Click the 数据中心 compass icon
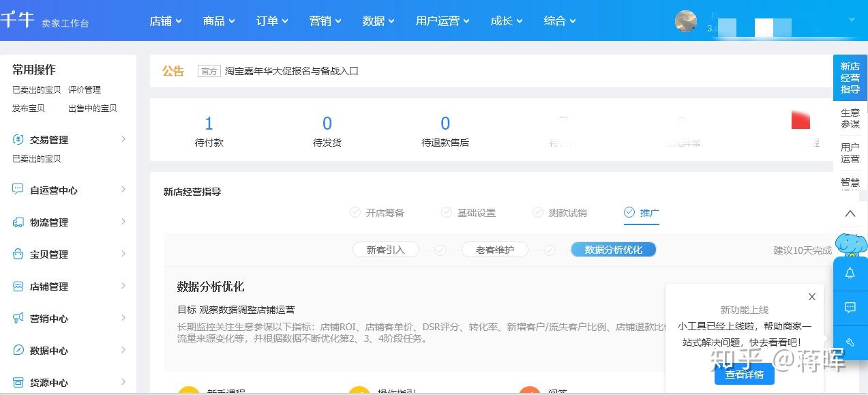Viewport: 868px width, 395px height. (x=18, y=351)
